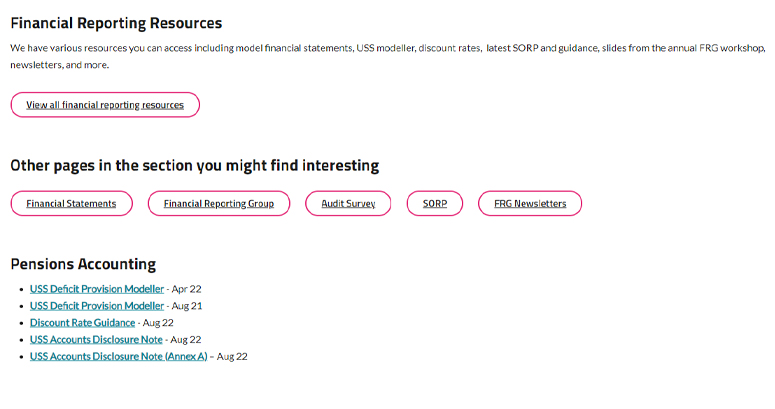The image size is (775, 409).
Task: Open USS Accounts Disclosure Note (Annex A) link
Action: 118,357
